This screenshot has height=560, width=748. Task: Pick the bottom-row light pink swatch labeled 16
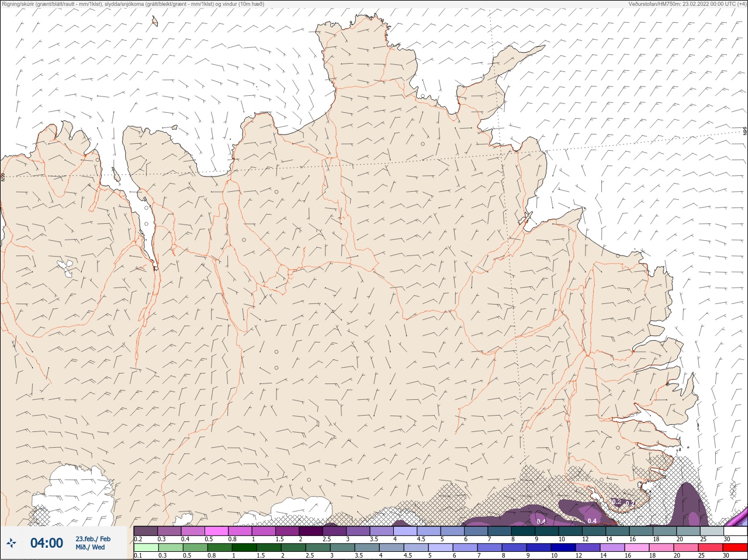(x=637, y=548)
